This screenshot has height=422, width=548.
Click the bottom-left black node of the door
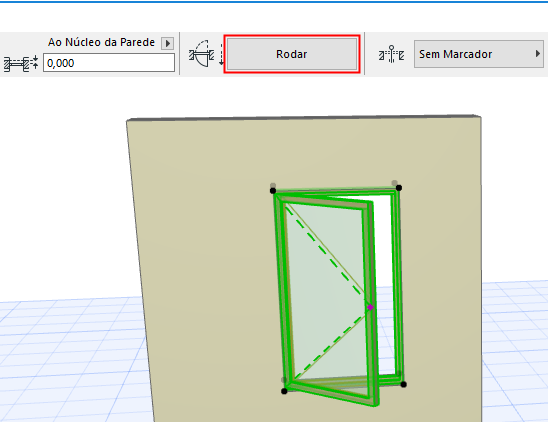click(284, 391)
